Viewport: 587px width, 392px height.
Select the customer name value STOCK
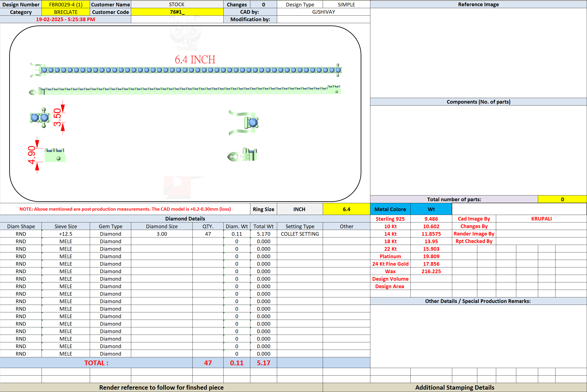tap(177, 4)
